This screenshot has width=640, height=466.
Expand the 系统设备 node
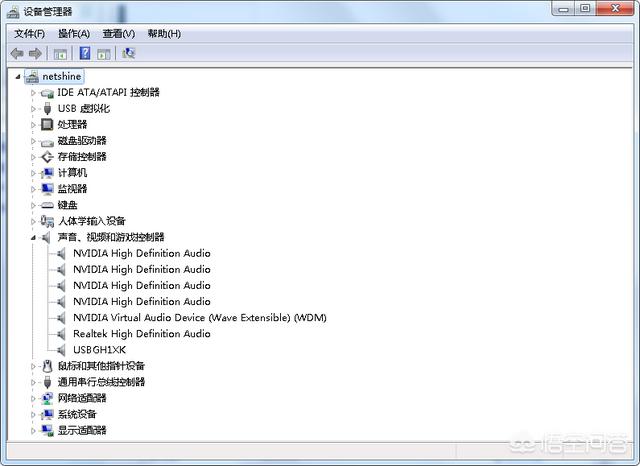[33, 415]
